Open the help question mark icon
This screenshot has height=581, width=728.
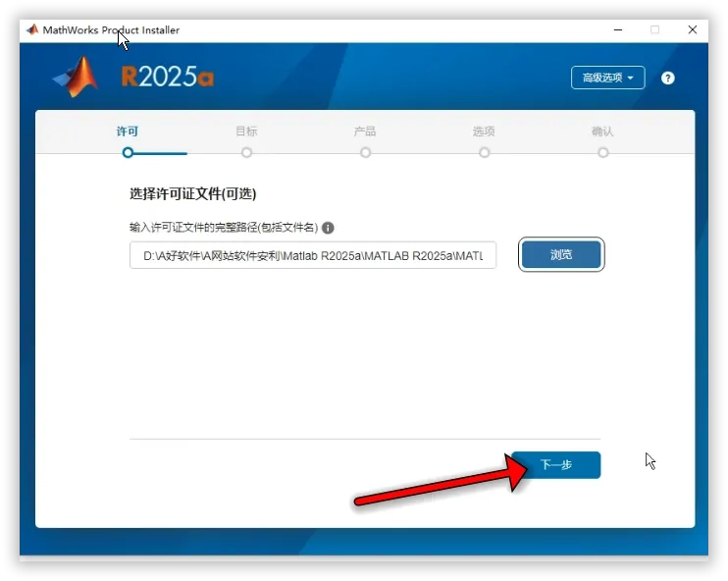click(667, 79)
